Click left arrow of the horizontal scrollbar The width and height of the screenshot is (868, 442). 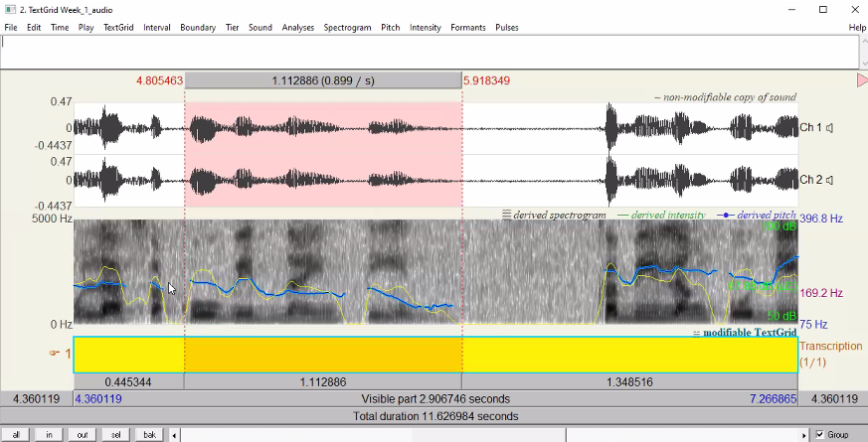tap(176, 435)
